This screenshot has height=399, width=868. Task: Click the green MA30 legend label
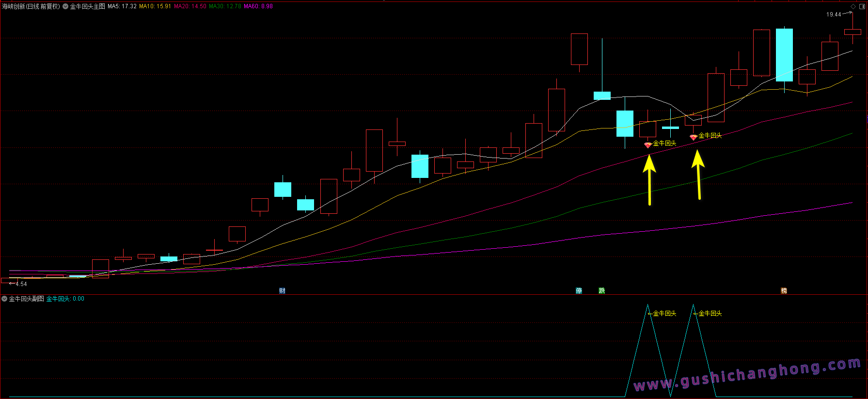pos(225,6)
